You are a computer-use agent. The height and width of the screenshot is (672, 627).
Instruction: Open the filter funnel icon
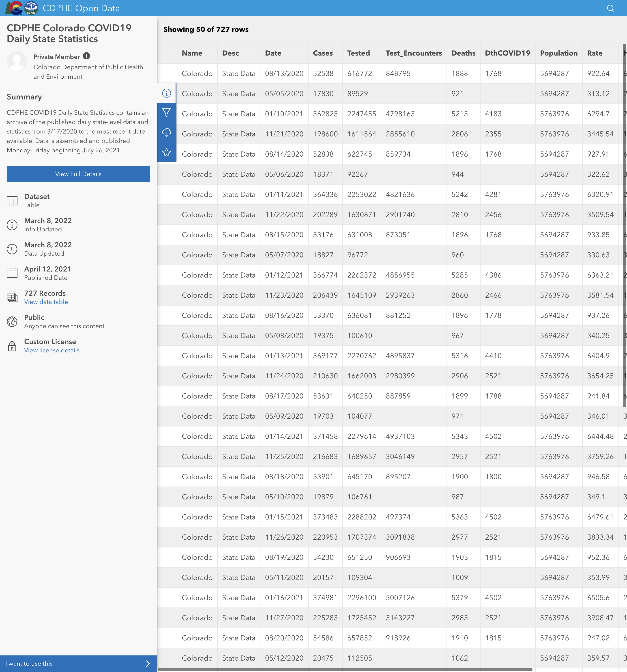click(167, 113)
